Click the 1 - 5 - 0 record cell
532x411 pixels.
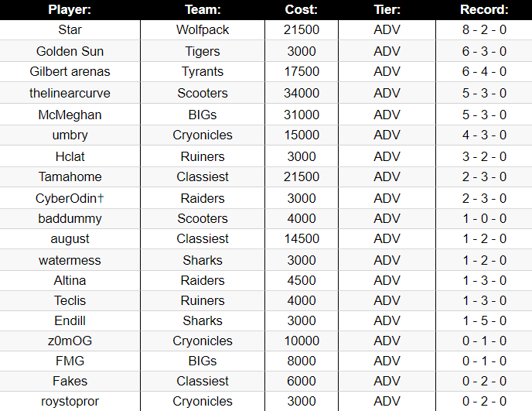coord(484,320)
